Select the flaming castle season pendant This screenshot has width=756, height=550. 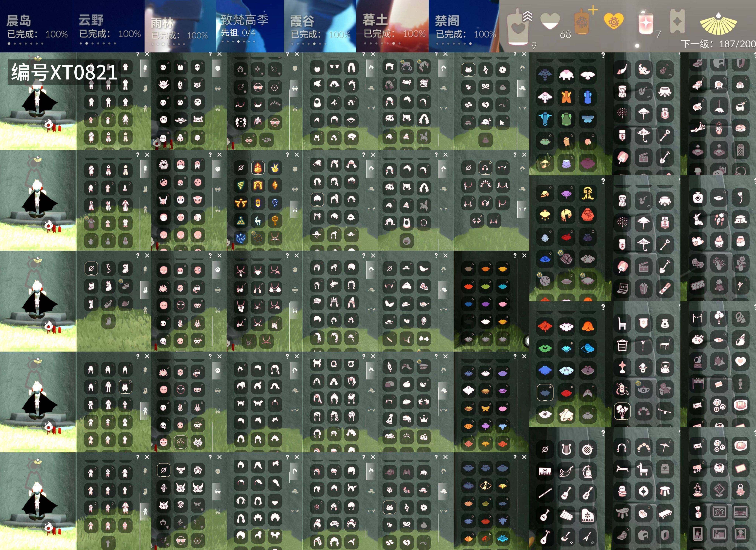click(x=258, y=168)
